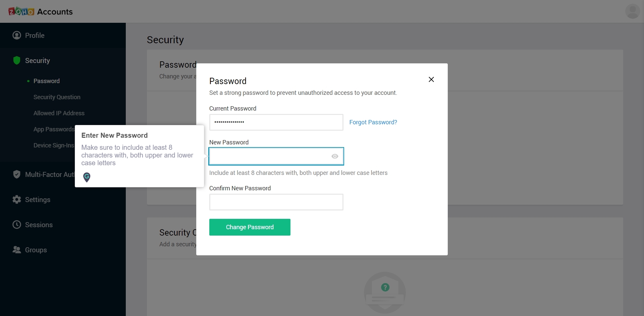The width and height of the screenshot is (644, 316).
Task: Select Password in the Security submenu
Action: click(x=47, y=81)
